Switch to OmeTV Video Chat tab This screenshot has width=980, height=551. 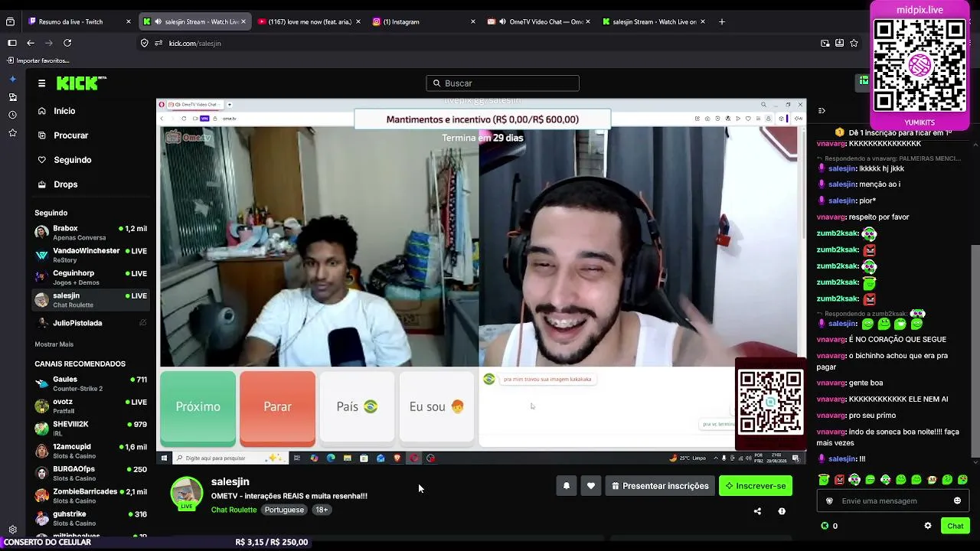538,21
